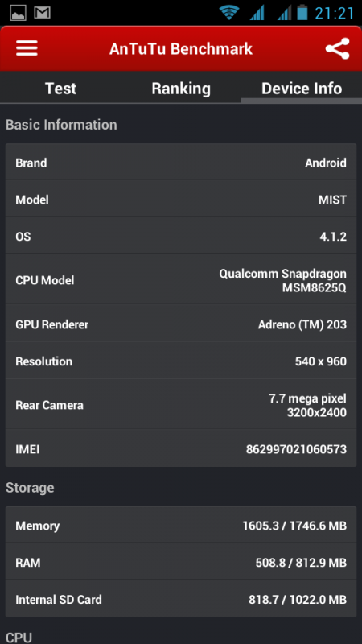This screenshot has width=362, height=644.
Task: Tap the GPU Renderer Adreno row
Action: click(181, 324)
